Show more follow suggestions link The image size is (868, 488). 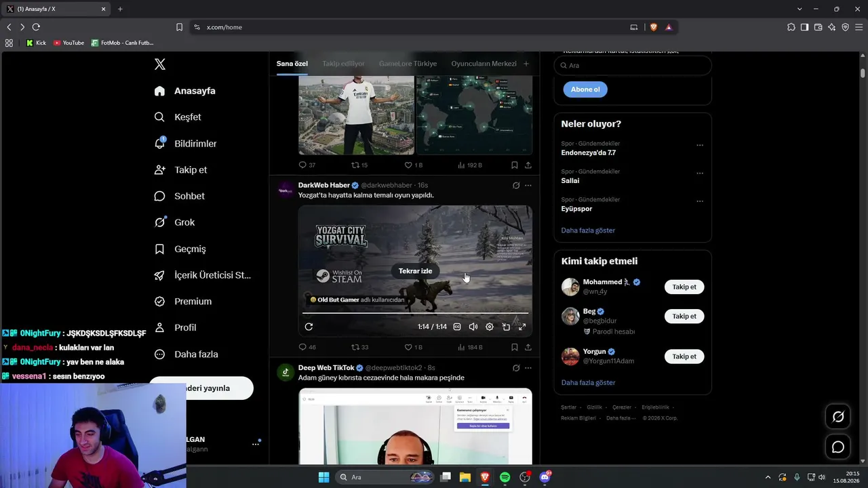click(x=588, y=382)
